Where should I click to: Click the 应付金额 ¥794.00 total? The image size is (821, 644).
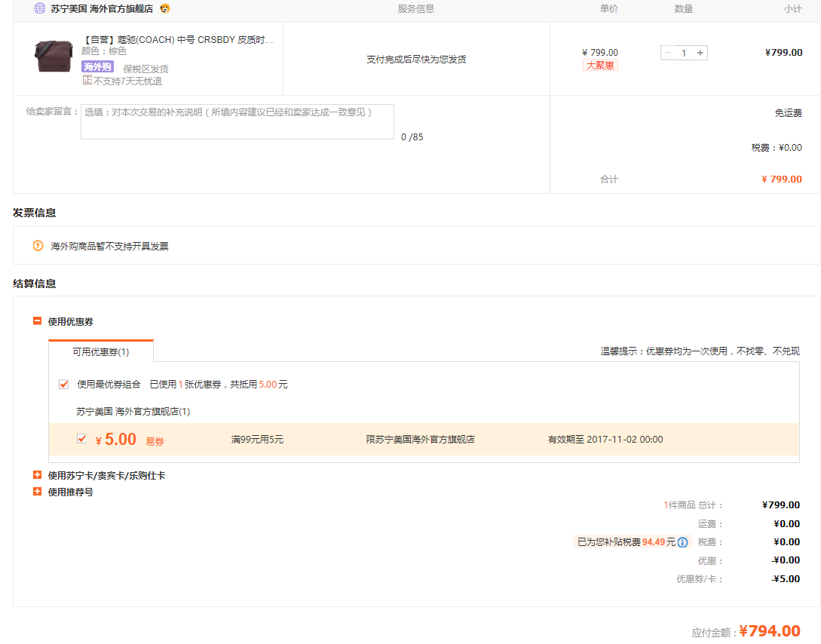[746, 631]
